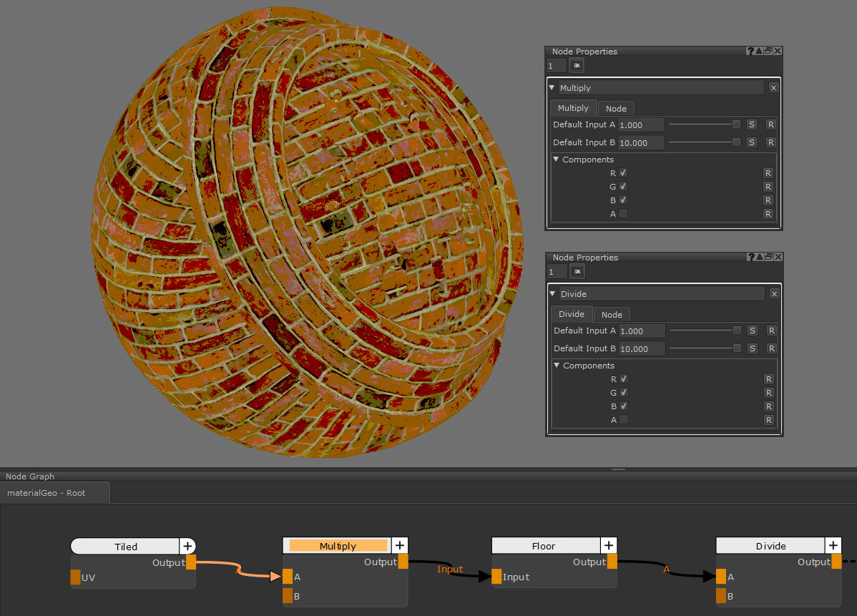Disable the R component checkbox in Multiply
This screenshot has width=857, height=616.
point(623,173)
